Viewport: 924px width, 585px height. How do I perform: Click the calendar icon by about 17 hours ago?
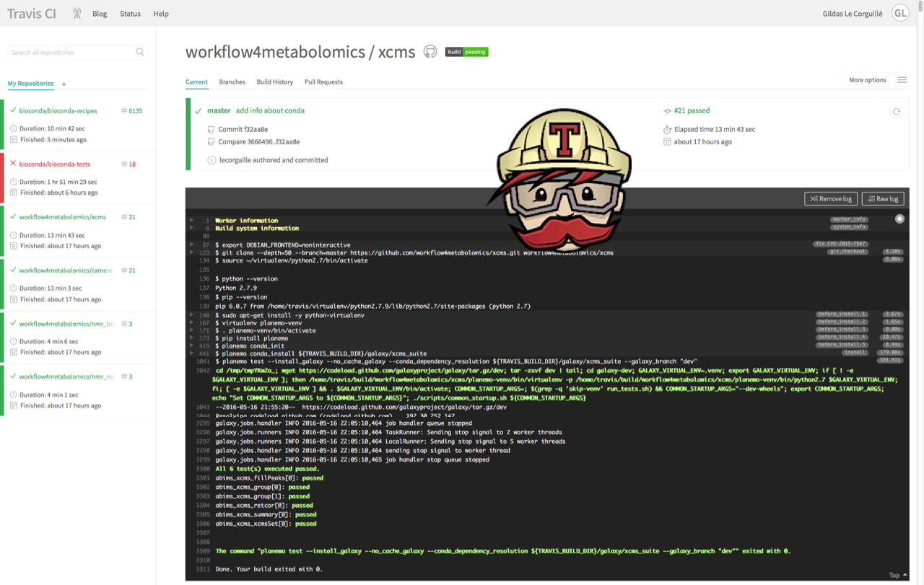[667, 141]
